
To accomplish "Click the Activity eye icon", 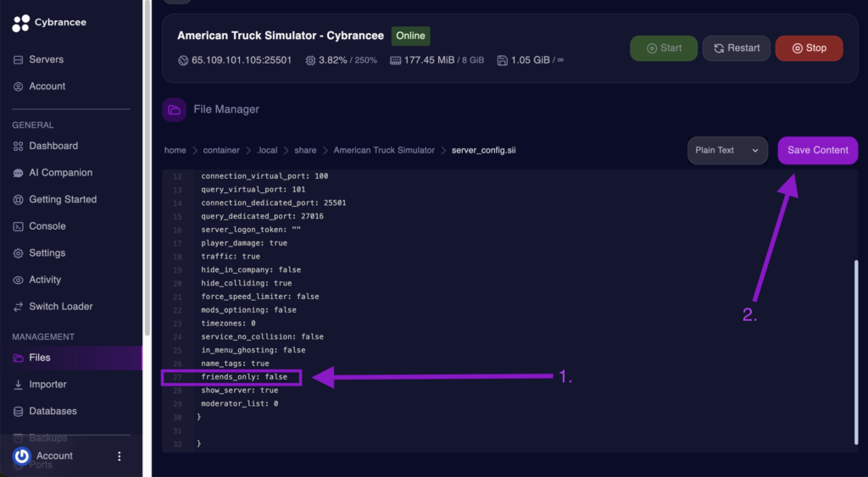I will [x=19, y=280].
